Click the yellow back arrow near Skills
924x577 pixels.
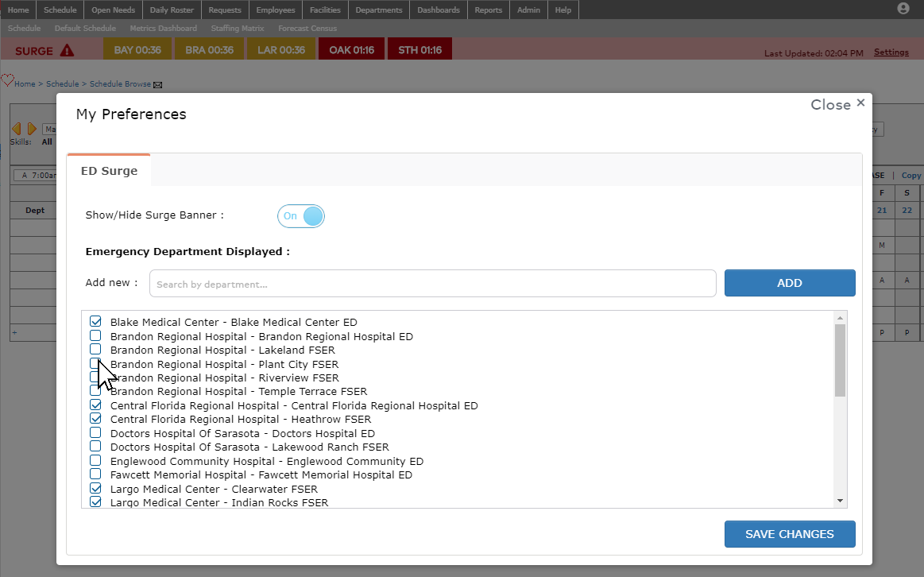tap(17, 128)
